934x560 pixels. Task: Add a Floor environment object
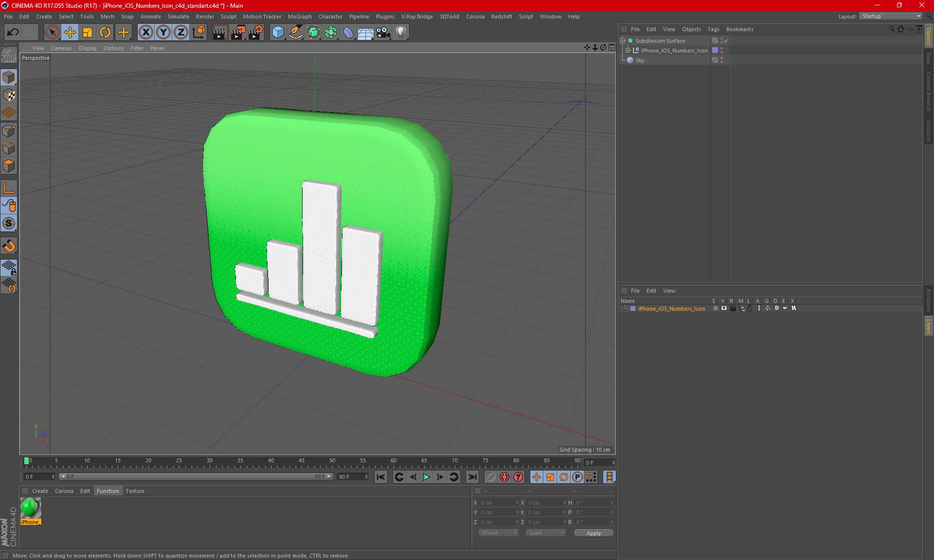(x=366, y=32)
